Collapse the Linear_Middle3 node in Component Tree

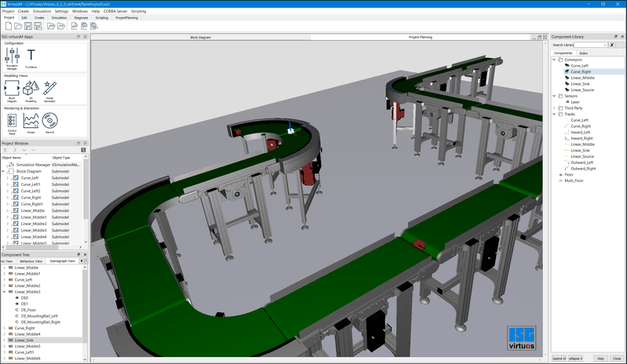click(3, 292)
